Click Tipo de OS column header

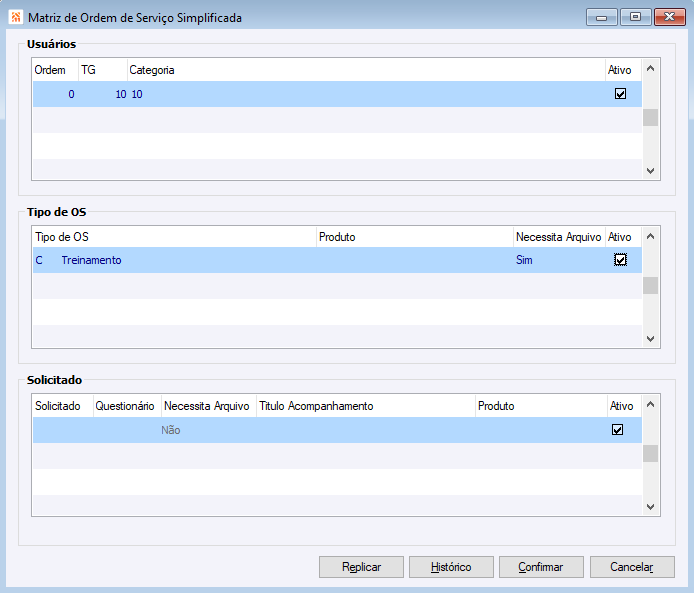(175, 237)
